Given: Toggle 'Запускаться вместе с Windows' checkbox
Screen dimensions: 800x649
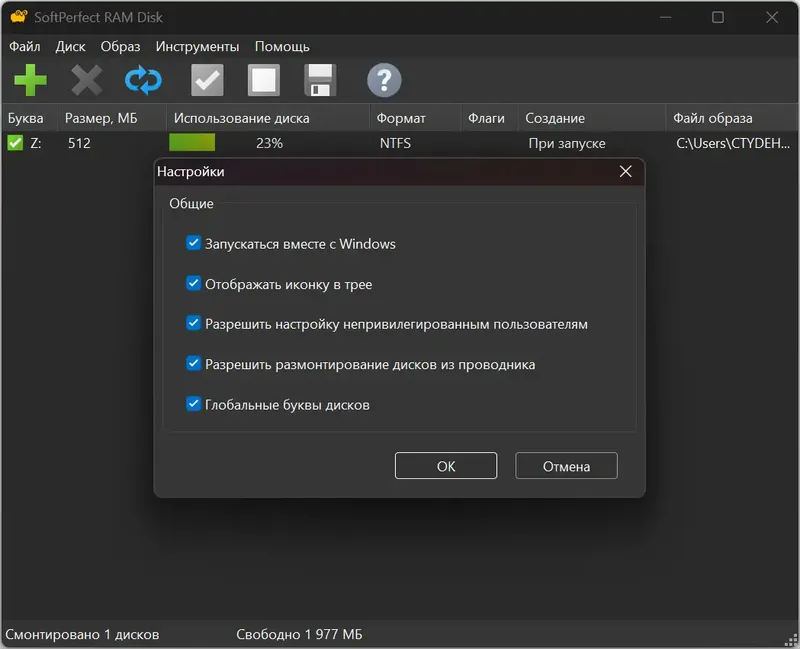Looking at the screenshot, I should click(x=193, y=243).
